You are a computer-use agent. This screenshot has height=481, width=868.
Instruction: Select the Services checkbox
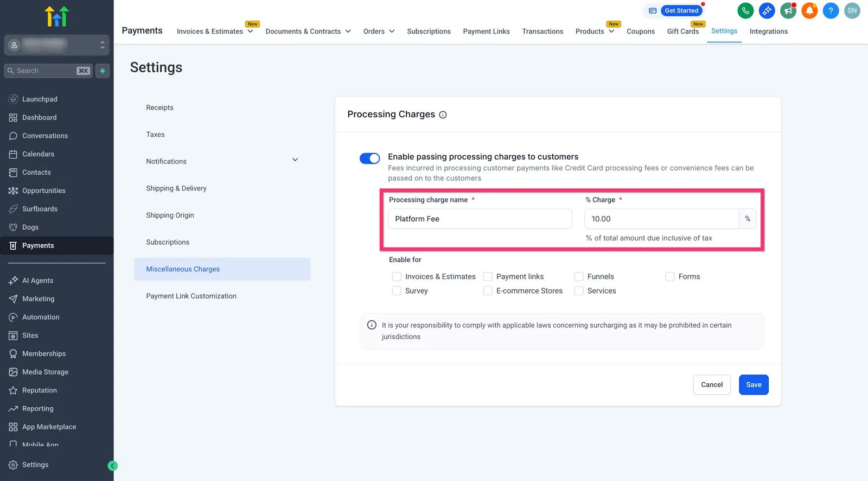coord(579,291)
